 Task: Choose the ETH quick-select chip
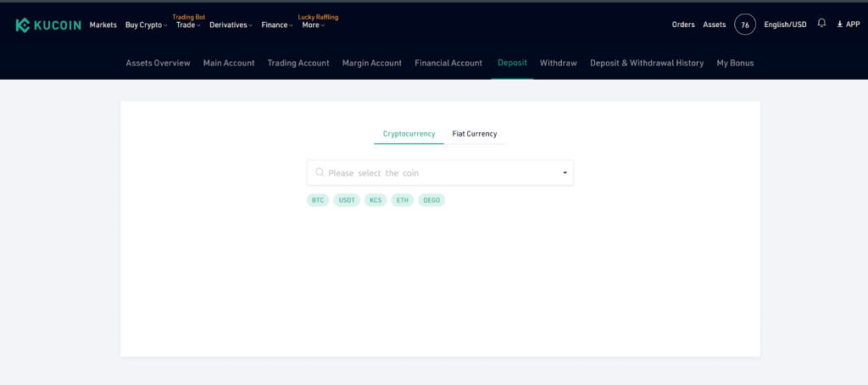click(x=403, y=200)
